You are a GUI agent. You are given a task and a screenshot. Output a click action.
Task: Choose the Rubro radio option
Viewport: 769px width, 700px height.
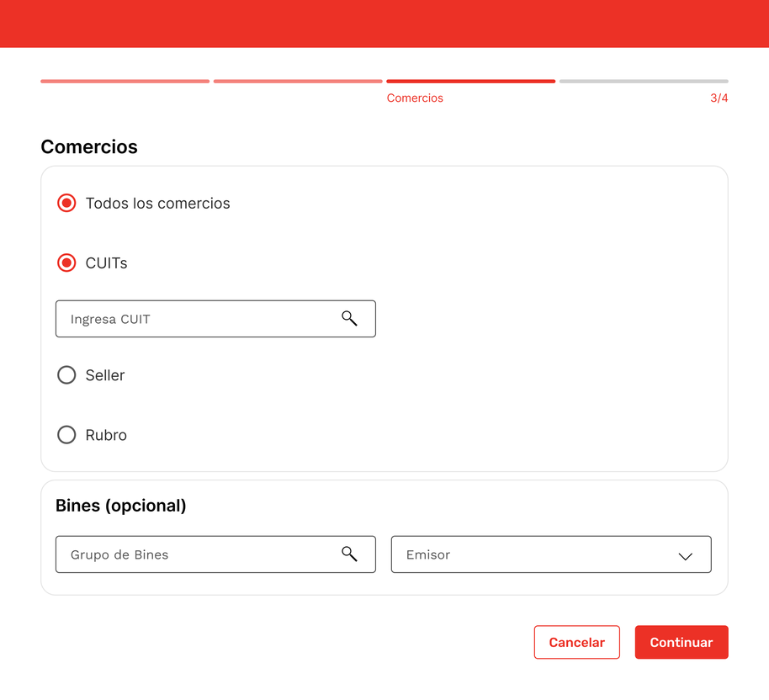[66, 435]
